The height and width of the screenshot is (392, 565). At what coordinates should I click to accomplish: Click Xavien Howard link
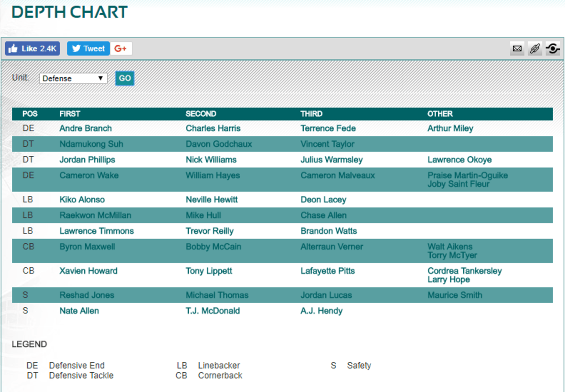tap(89, 271)
